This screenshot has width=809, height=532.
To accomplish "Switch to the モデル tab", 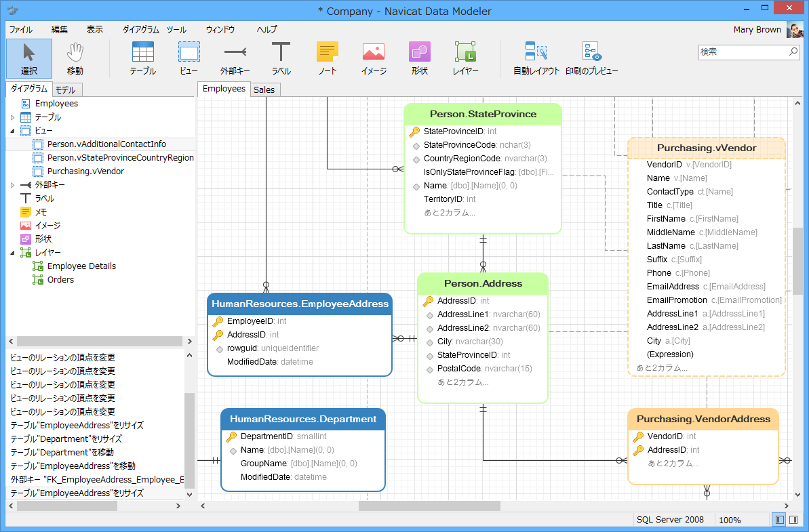I will (x=66, y=89).
